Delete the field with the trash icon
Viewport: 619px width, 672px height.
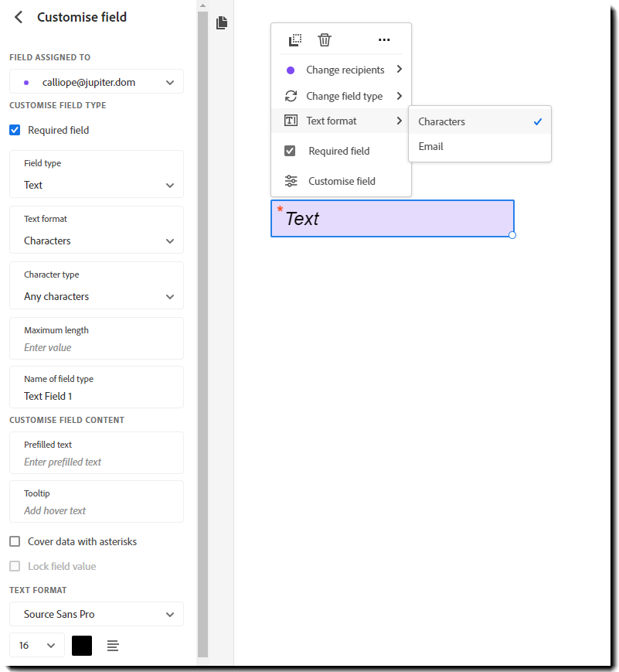tap(325, 40)
